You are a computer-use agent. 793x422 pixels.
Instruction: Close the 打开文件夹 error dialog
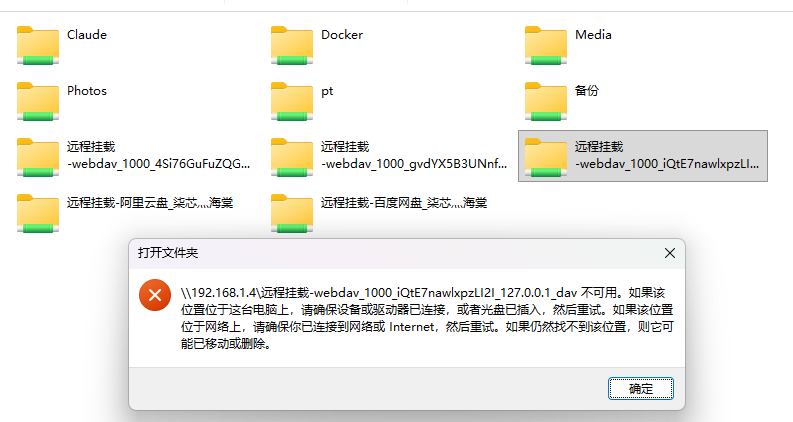[x=670, y=253]
